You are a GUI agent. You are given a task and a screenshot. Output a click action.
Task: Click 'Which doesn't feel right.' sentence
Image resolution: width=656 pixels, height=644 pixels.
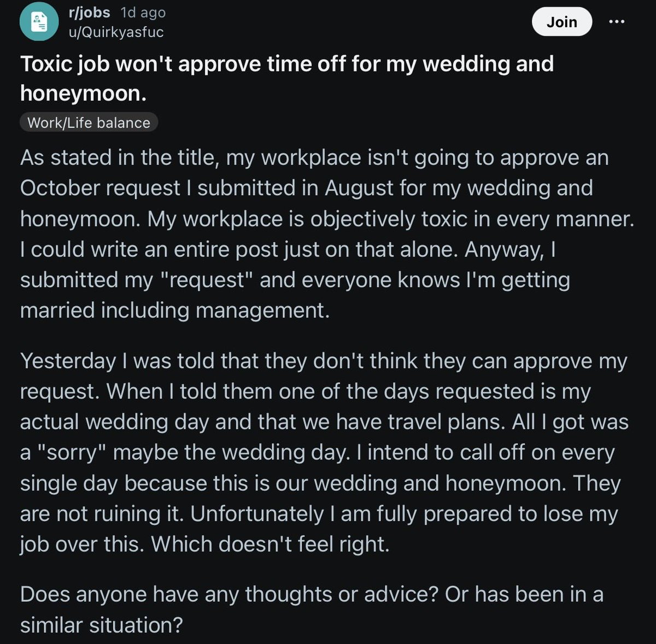[270, 545]
